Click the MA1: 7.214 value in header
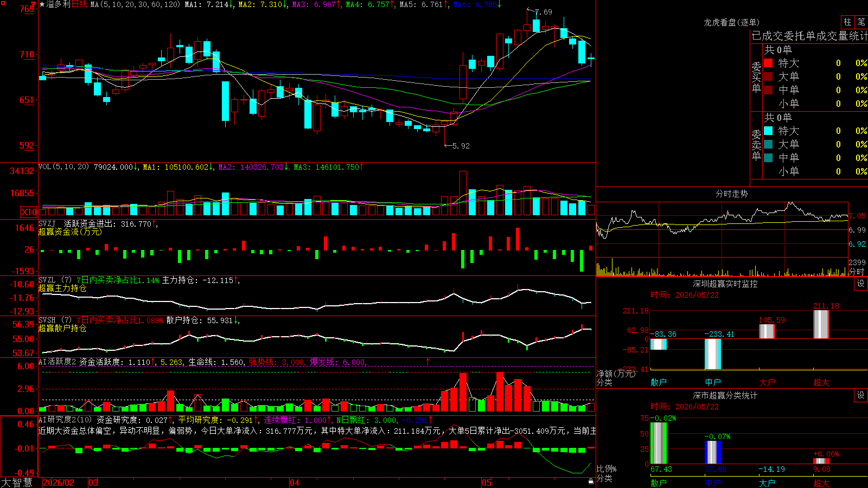The height and width of the screenshot is (488, 868). click(x=207, y=4)
